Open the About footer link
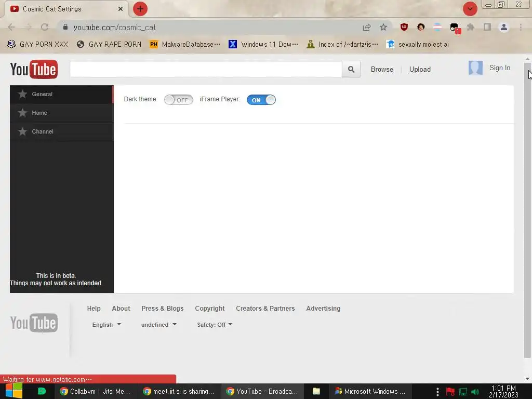The width and height of the screenshot is (532, 399). click(x=121, y=309)
